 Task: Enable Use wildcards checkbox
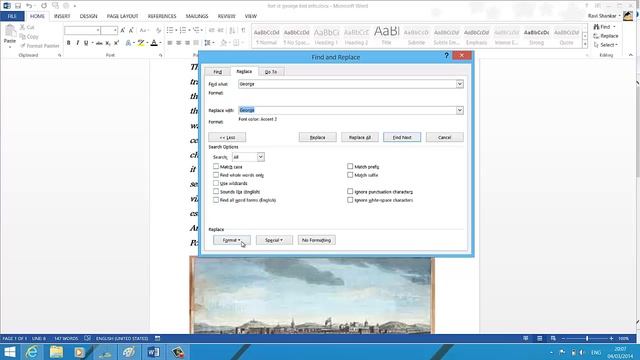[x=216, y=183]
